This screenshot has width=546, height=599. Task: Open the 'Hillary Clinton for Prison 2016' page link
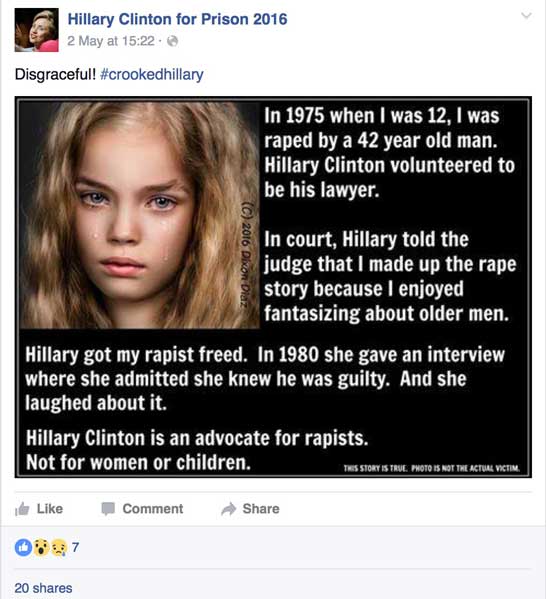point(177,19)
